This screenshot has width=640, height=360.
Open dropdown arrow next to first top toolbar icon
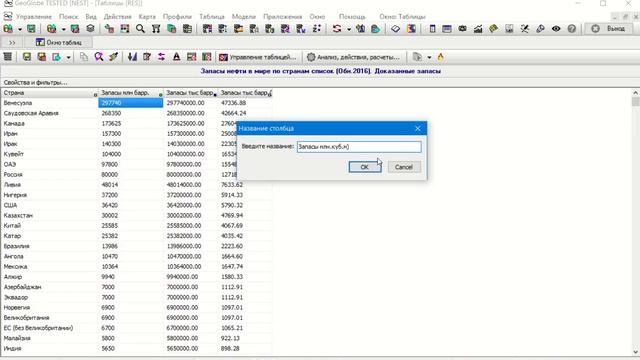click(x=20, y=29)
